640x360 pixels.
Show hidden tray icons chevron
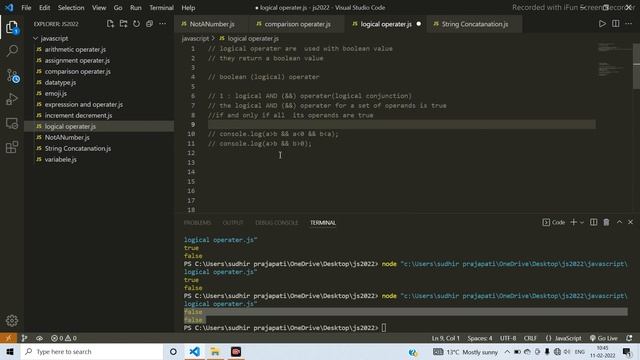507,351
